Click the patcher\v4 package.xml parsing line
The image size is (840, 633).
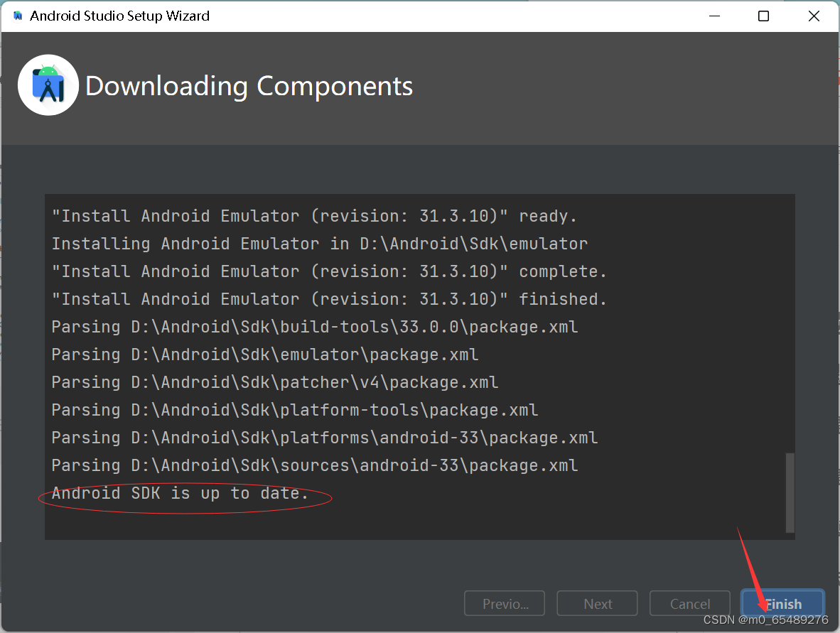(275, 382)
